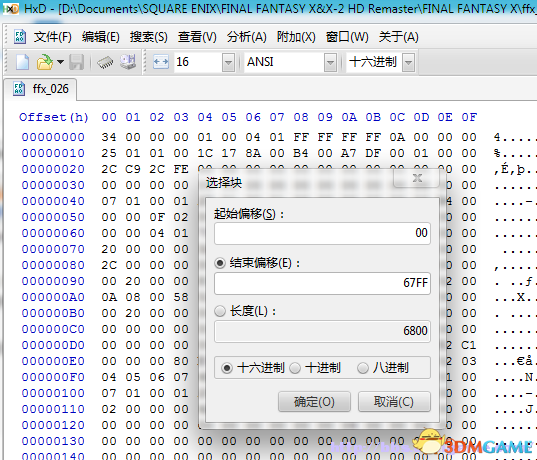The height and width of the screenshot is (460, 537).
Task: Open the ANSI charset dropdown
Action: point(330,62)
